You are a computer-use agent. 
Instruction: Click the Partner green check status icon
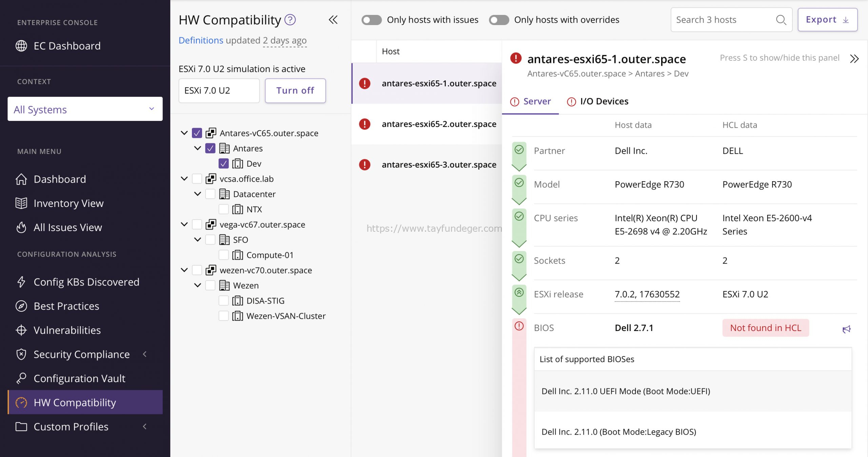click(519, 149)
